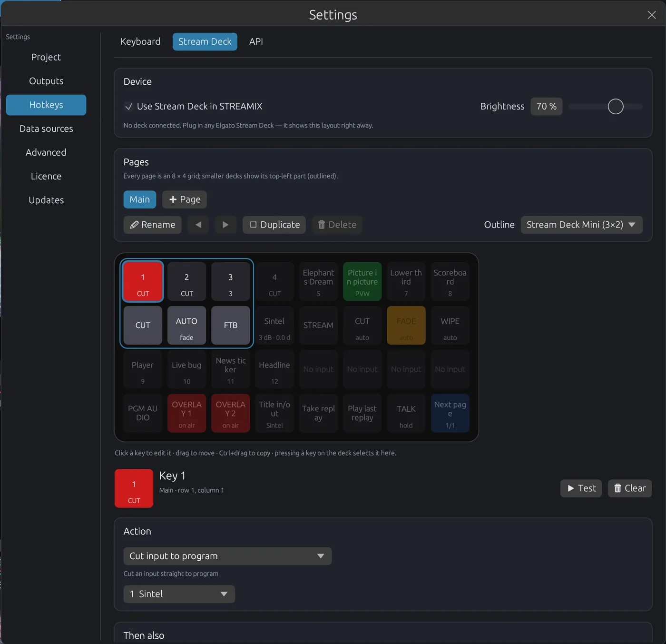Click the Rename page button

[x=152, y=225]
